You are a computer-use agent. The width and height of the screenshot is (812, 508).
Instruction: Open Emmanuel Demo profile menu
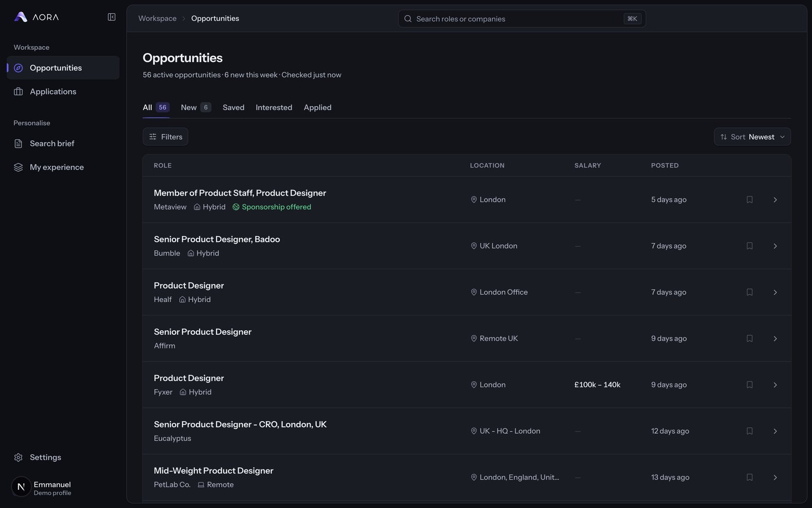coord(63,487)
